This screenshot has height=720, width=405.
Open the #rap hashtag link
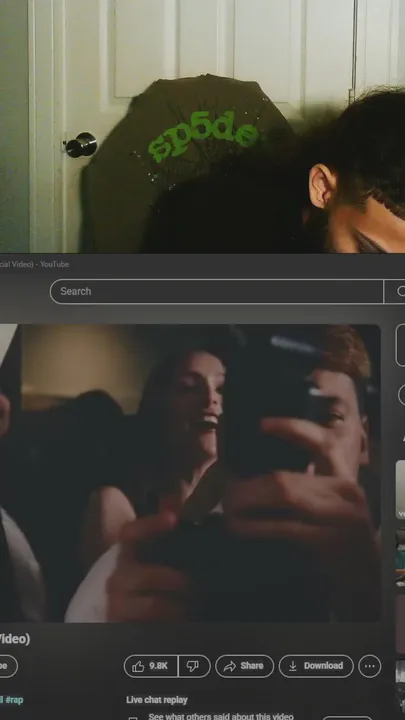pos(13,700)
